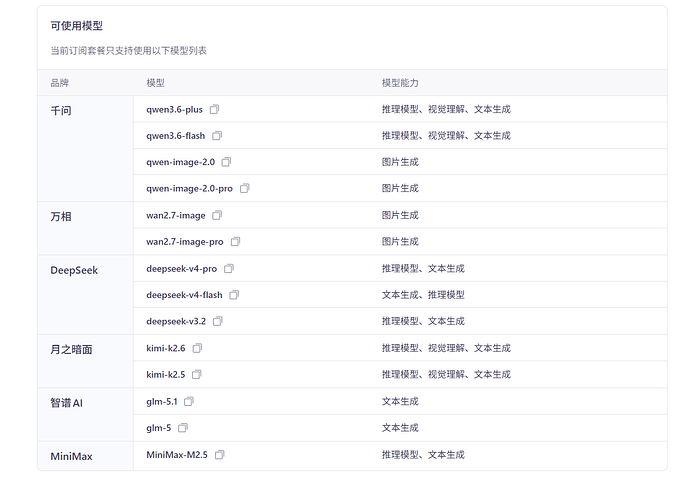Click the 万相 brand cell
The image size is (690, 478).
click(85, 228)
